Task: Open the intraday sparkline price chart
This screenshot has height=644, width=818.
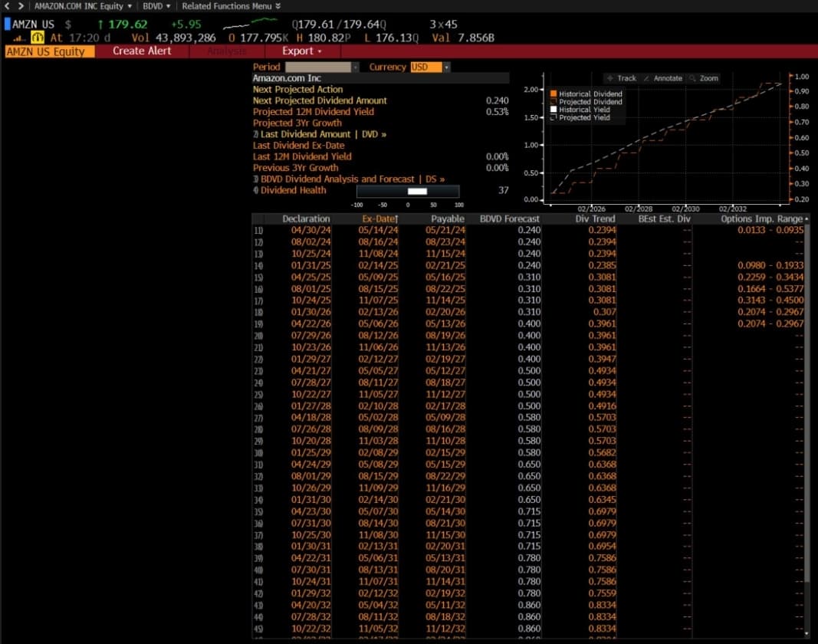Action: pyautogui.click(x=251, y=24)
